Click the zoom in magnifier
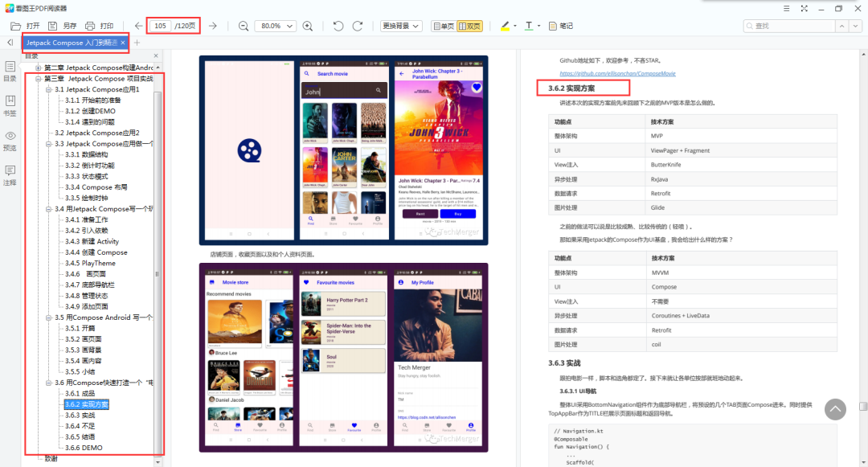 tap(308, 26)
